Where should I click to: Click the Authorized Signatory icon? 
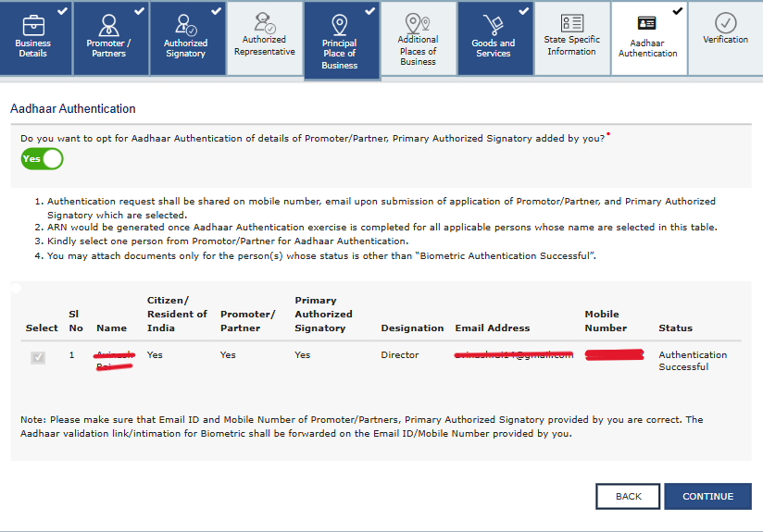186,25
